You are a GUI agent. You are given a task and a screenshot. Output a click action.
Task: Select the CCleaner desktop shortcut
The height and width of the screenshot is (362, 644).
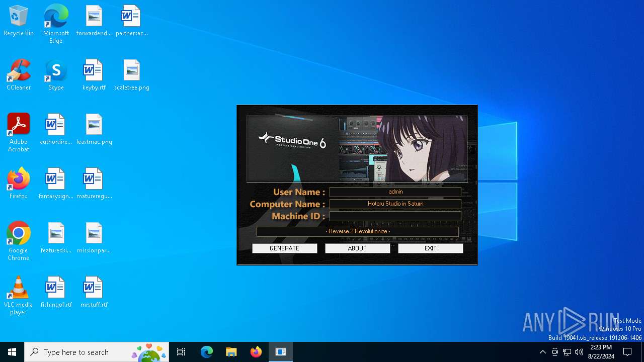click(x=19, y=75)
